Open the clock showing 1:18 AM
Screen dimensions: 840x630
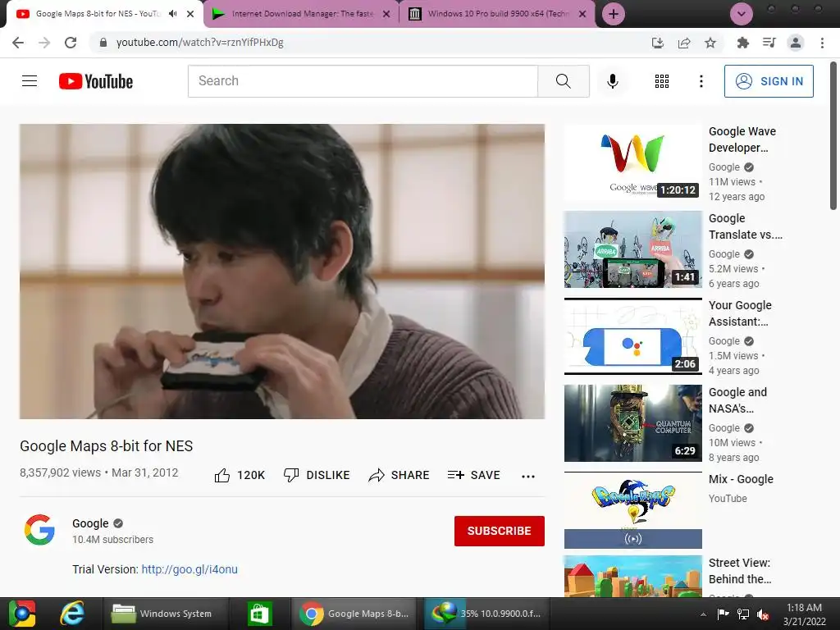click(x=804, y=614)
